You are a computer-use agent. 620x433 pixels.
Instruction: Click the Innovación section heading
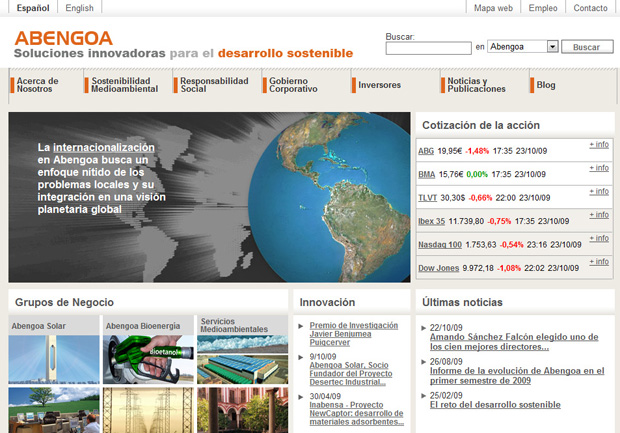tap(327, 303)
